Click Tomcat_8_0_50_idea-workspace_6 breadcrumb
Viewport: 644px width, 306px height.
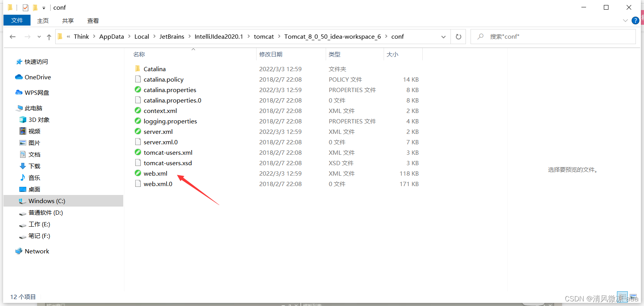pyautogui.click(x=333, y=37)
